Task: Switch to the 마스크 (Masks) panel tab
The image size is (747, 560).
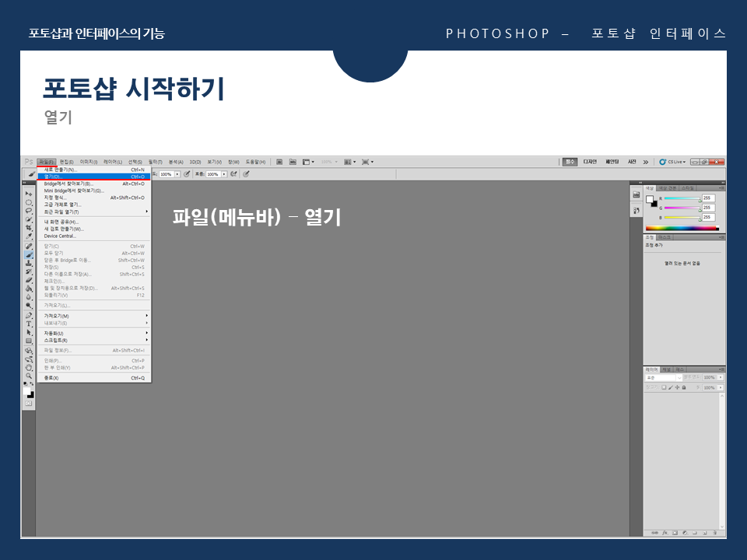Action: 664,237
